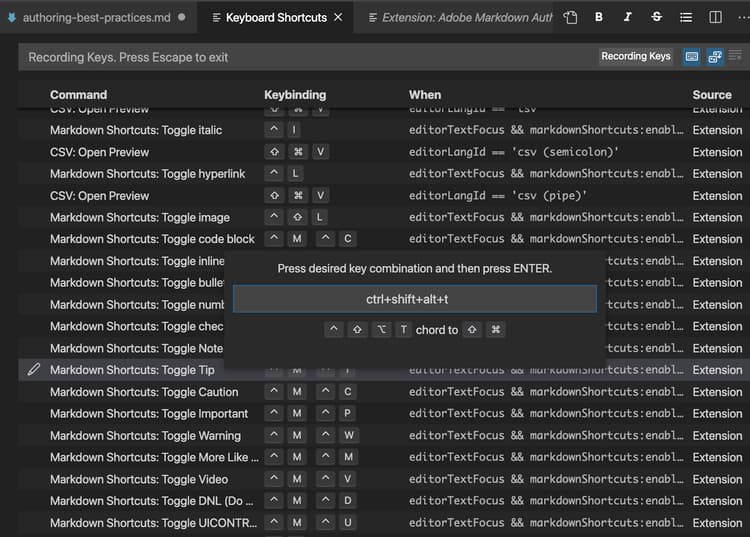Open the more actions ellipsis menu
This screenshot has width=750, height=537.
click(741, 17)
